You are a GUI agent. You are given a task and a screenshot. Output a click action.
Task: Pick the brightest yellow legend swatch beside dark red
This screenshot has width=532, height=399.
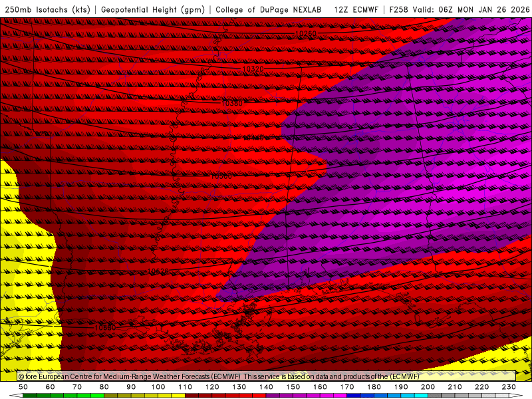coord(178,396)
